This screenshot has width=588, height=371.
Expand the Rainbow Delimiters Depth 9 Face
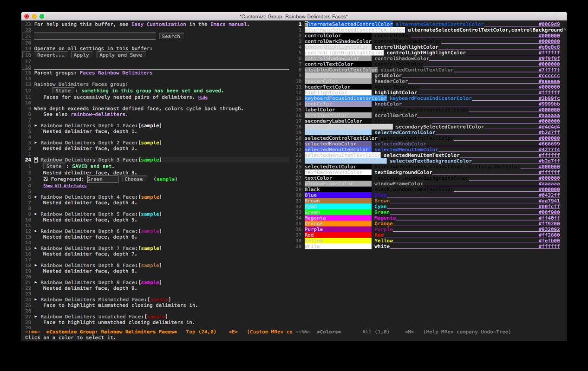pyautogui.click(x=36, y=282)
